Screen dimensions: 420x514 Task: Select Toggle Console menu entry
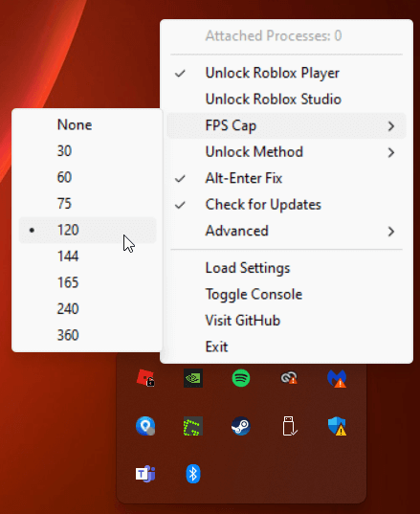pyautogui.click(x=286, y=295)
